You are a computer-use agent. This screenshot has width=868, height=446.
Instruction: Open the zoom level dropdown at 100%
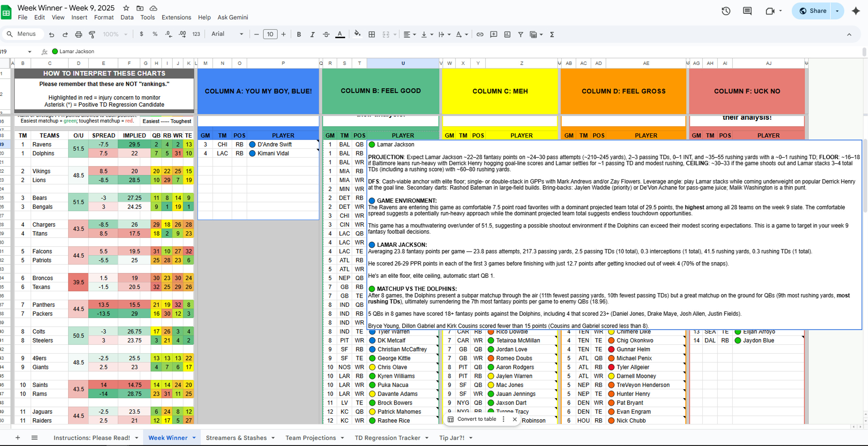[x=115, y=34]
